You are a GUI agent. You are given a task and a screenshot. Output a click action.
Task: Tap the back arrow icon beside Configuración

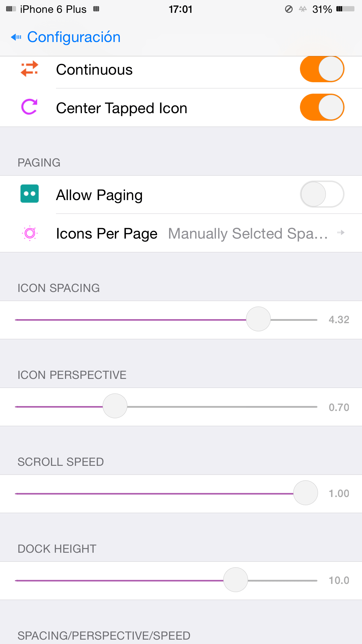(x=16, y=37)
